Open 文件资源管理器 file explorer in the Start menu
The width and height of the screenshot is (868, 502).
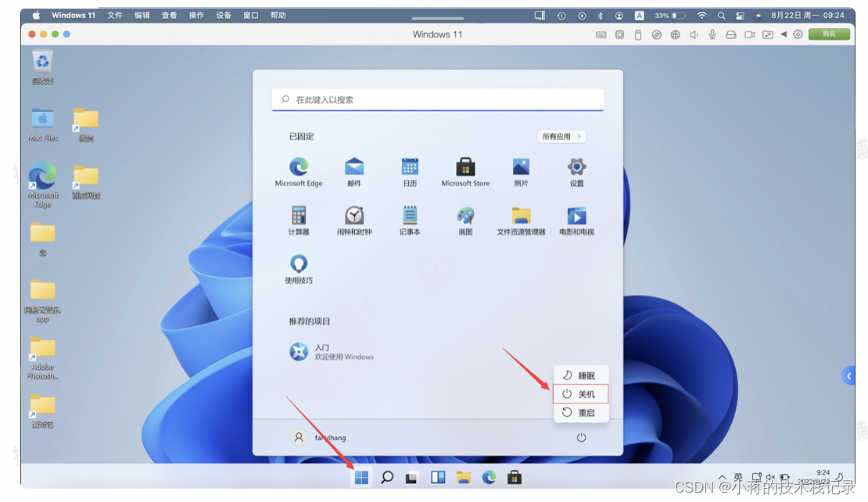coord(521,221)
